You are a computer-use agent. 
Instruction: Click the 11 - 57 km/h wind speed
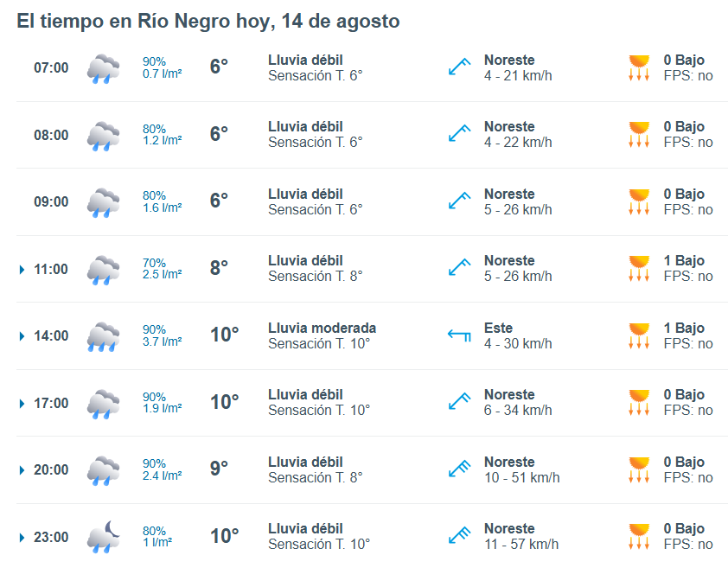pos(521,544)
